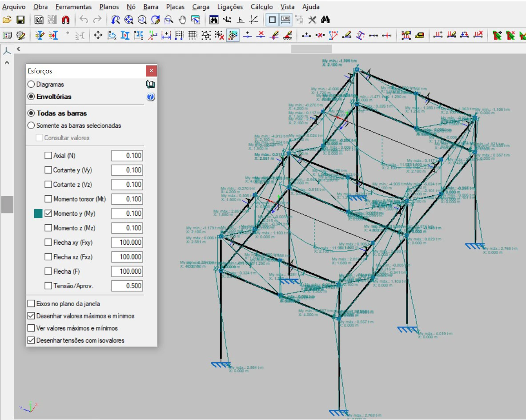Select the hand pan tool
The height and width of the screenshot is (420, 526).
click(x=182, y=20)
